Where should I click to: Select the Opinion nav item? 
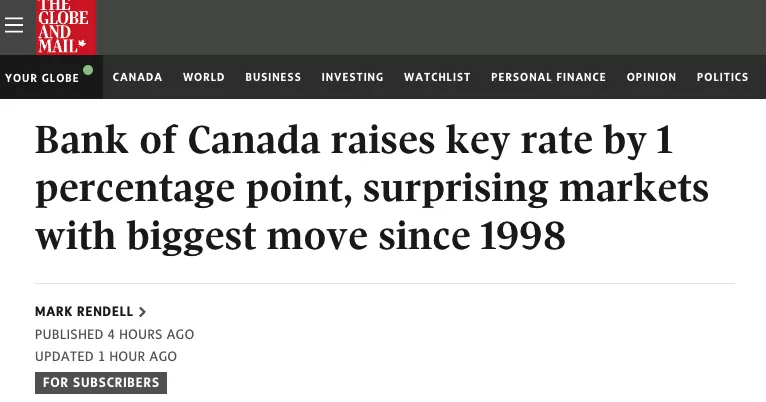pos(651,77)
